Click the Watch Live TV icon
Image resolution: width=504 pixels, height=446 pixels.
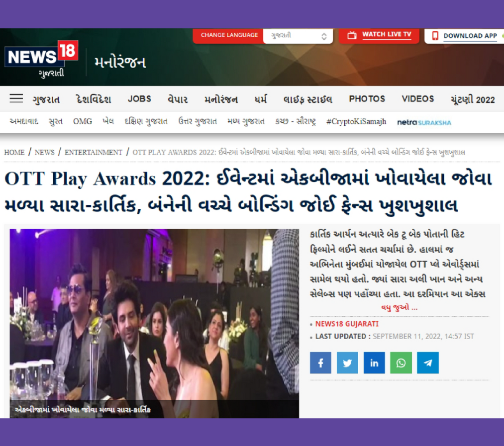click(x=352, y=35)
